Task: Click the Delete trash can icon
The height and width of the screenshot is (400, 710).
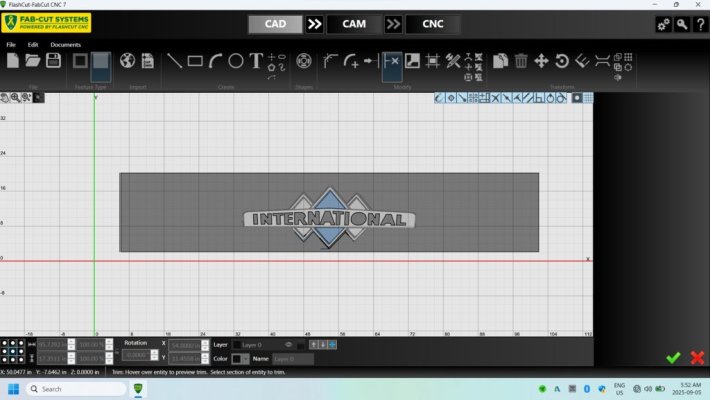Action: click(x=521, y=61)
